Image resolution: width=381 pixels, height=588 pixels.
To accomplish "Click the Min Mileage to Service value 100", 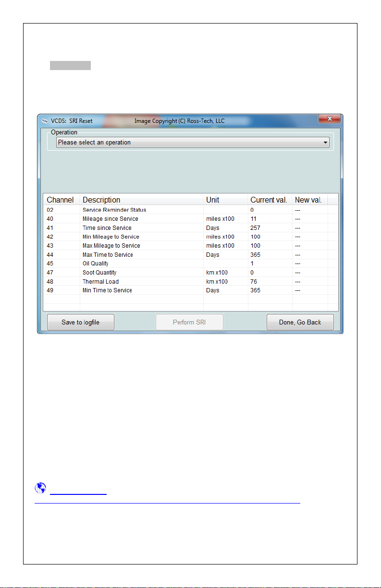I will (x=255, y=237).
